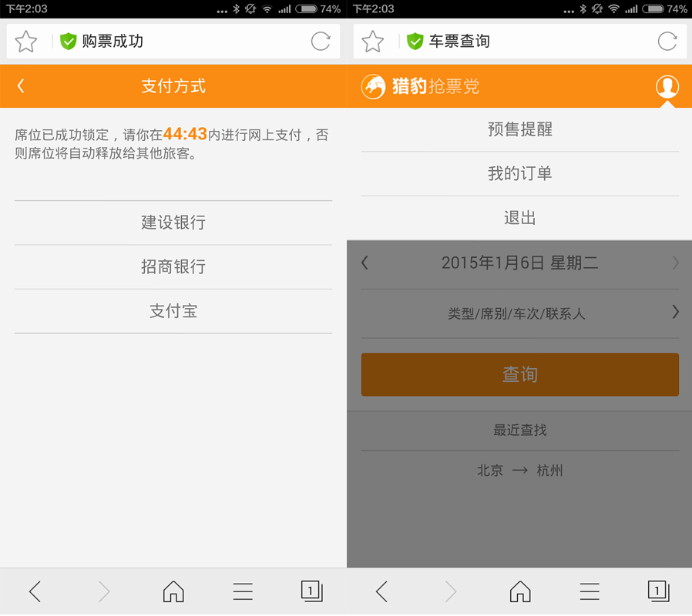Navigate back in the right browser's bottom bar
This screenshot has height=616, width=692.
(381, 592)
